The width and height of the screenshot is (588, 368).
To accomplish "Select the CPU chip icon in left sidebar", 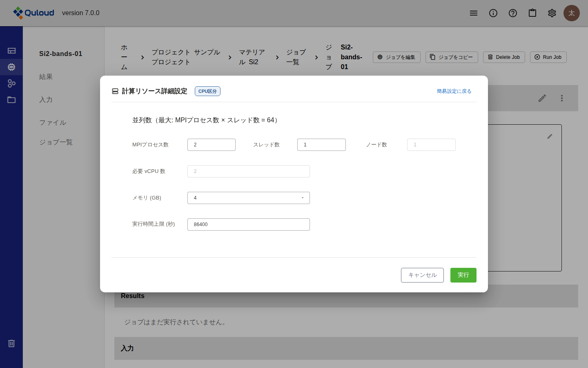I will [x=11, y=67].
